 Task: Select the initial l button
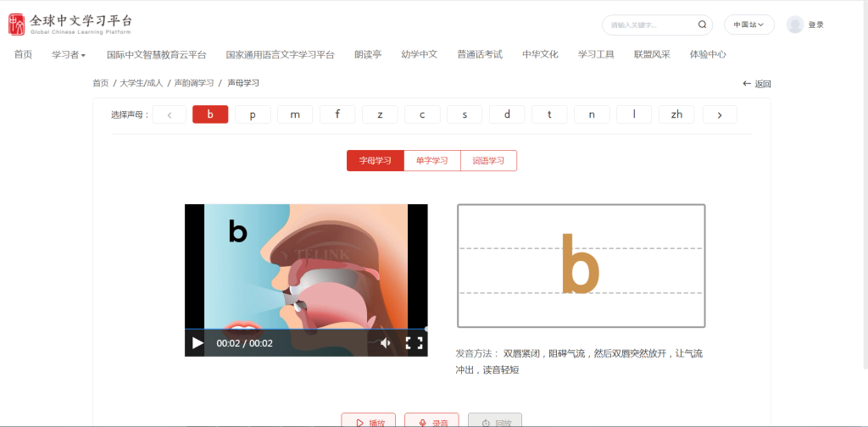[634, 114]
